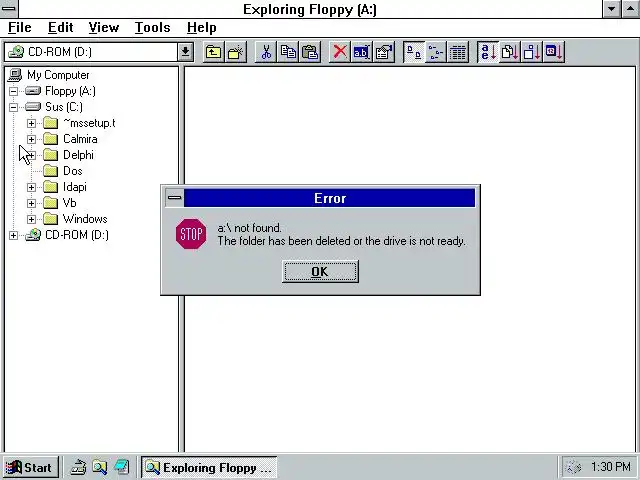Screen dimensions: 640x480
Task: Open the File menu
Action: tap(20, 27)
